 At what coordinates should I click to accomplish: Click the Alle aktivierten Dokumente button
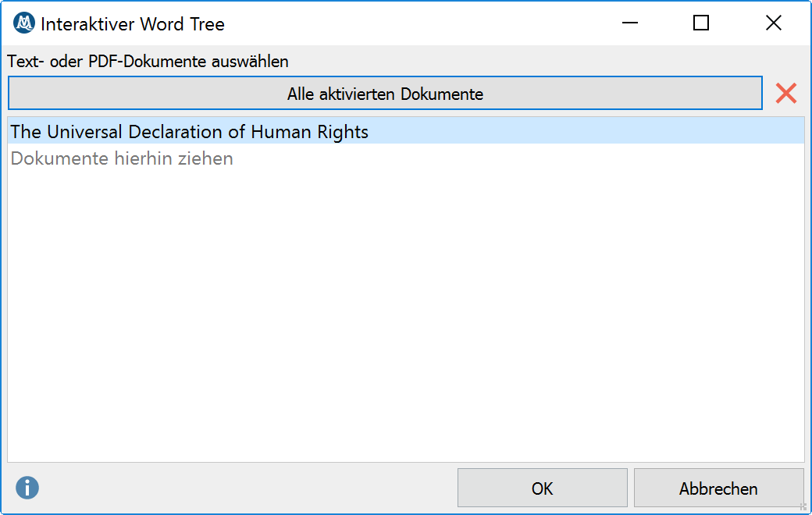385,94
